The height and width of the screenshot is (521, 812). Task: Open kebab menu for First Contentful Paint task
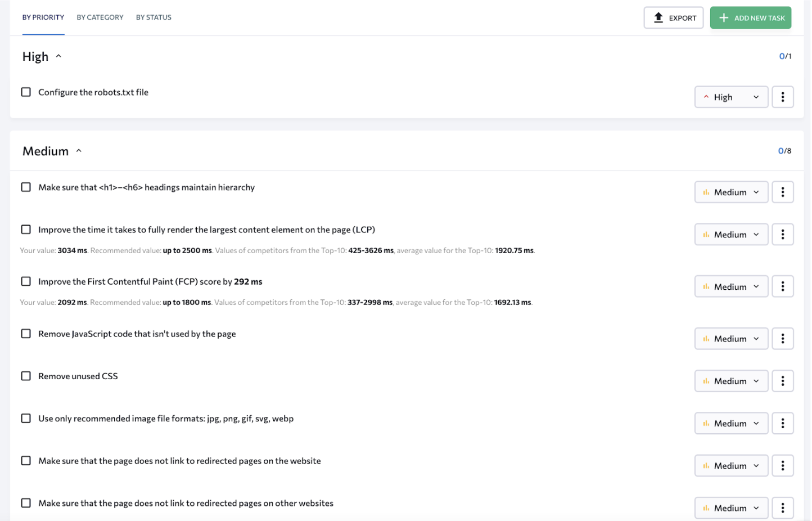coord(782,286)
